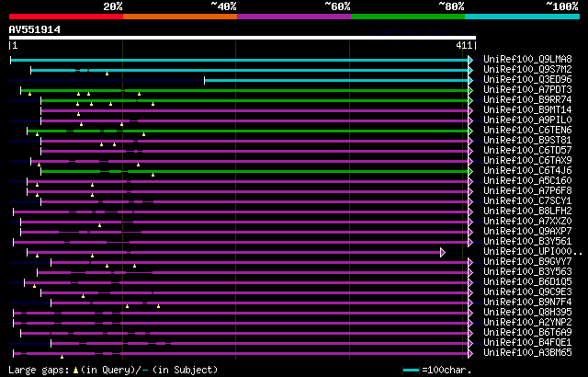The width and height of the screenshot is (588, 377).
Task: Click the arrowhead ending the Q3ED96 alignment
Action: click(470, 80)
